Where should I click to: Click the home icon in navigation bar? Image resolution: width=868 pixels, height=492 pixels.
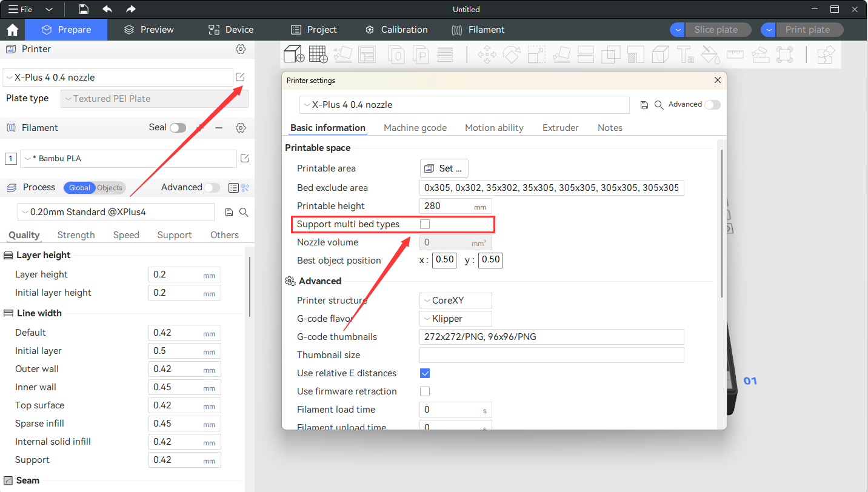(12, 30)
